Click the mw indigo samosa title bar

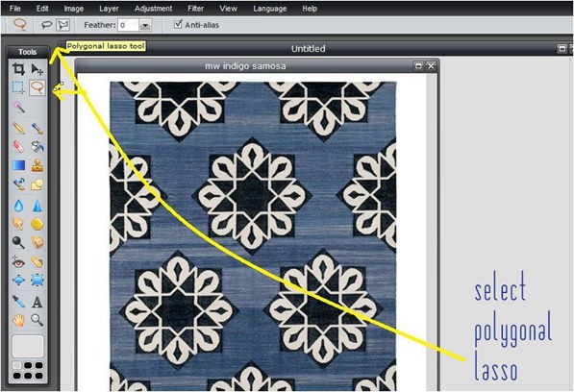pos(257,66)
